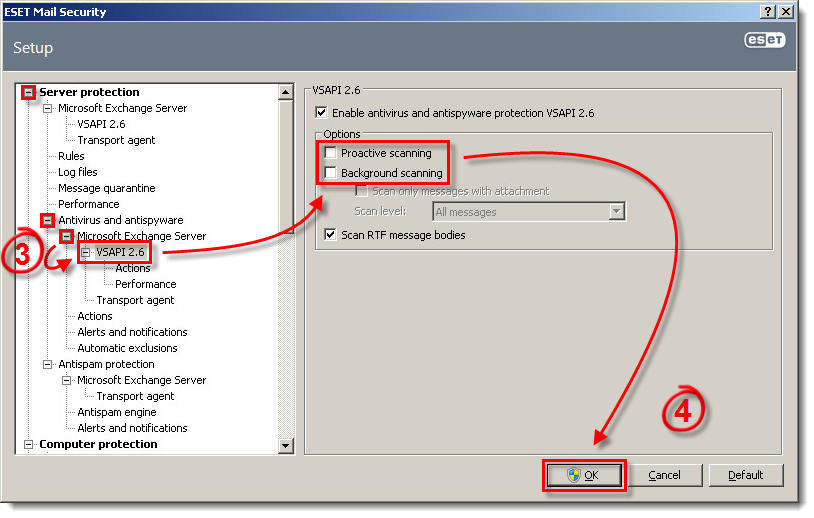The height and width of the screenshot is (518, 814).
Task: Click the tree's vertical scrollbar thumb
Action: click(x=286, y=167)
